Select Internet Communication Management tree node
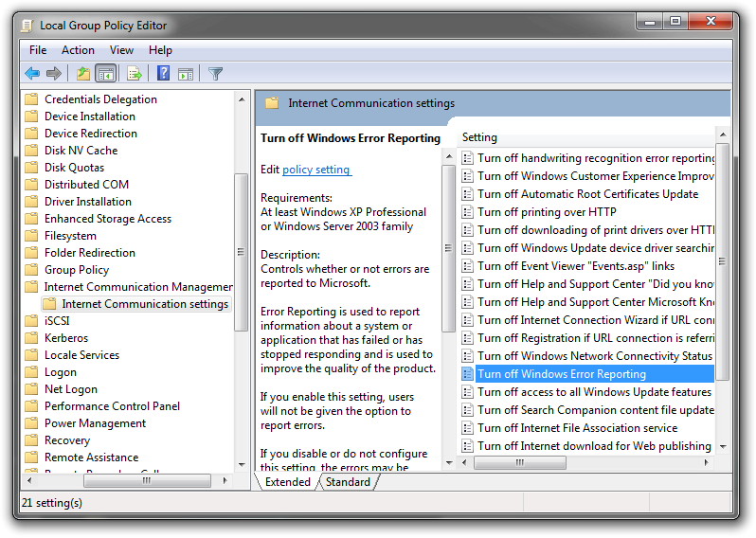The height and width of the screenshot is (538, 756). [137, 287]
